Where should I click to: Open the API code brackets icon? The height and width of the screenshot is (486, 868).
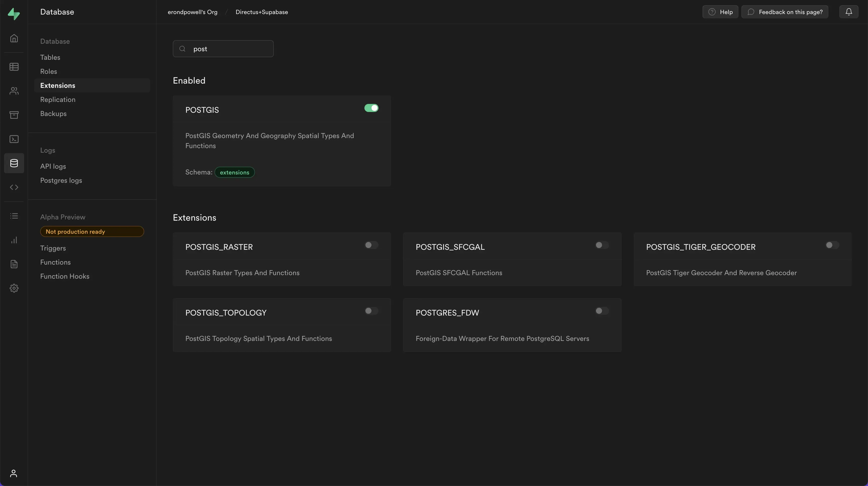14,187
